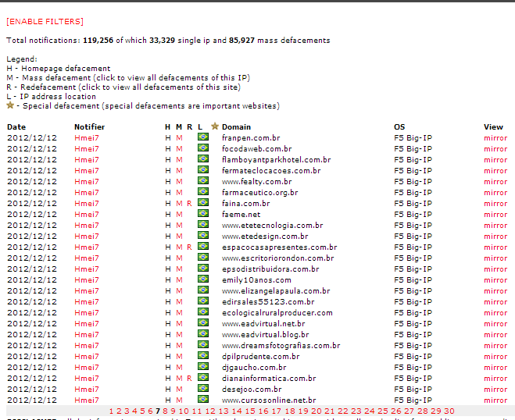Click the flag icon for www.etetecnologia.com.br
The width and height of the screenshot is (515, 420).
pyautogui.click(x=203, y=224)
